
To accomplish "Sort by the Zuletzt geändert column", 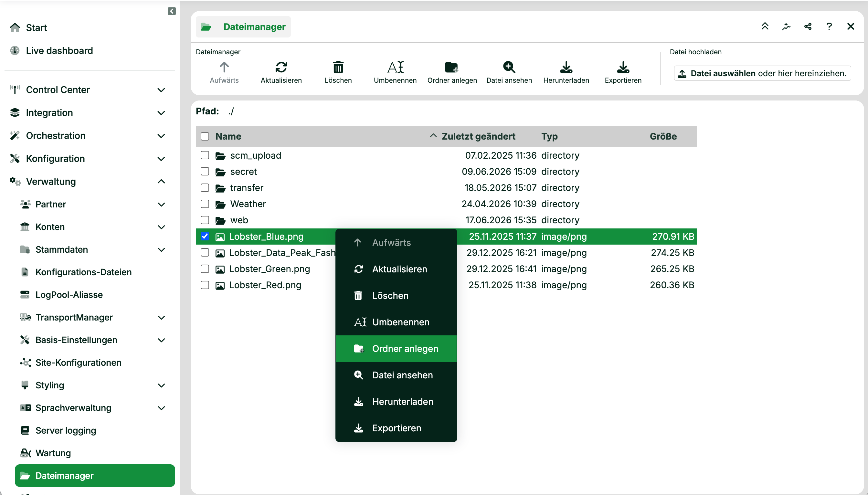I will (478, 136).
